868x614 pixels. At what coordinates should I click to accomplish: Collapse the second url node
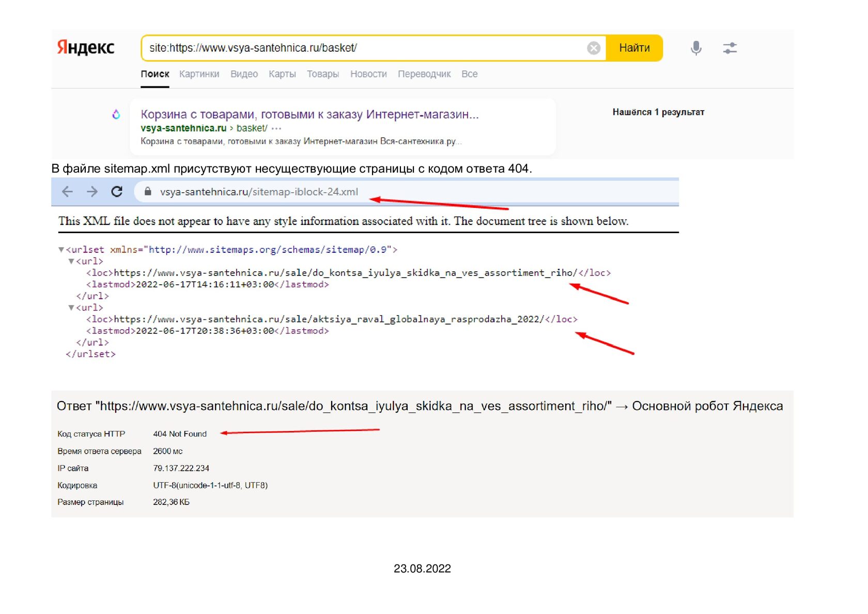(x=71, y=308)
